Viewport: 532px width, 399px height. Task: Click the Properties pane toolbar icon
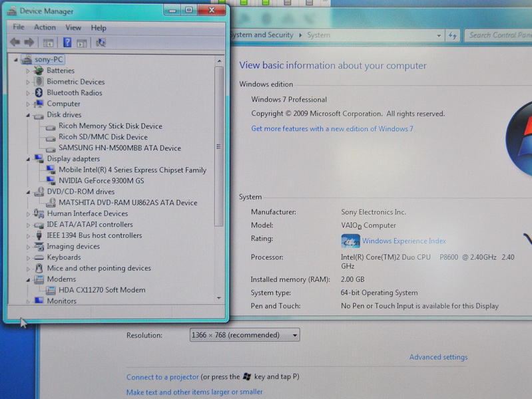coord(82,43)
